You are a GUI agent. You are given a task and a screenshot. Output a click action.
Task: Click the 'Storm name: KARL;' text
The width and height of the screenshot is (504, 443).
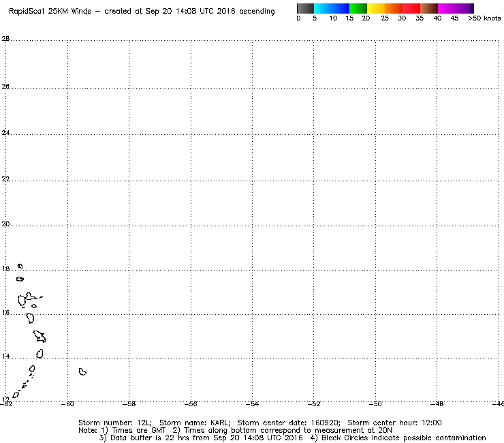tap(195, 423)
